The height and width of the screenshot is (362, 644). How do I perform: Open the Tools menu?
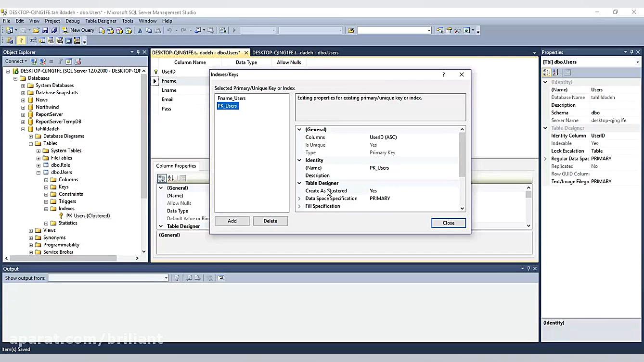[127, 21]
